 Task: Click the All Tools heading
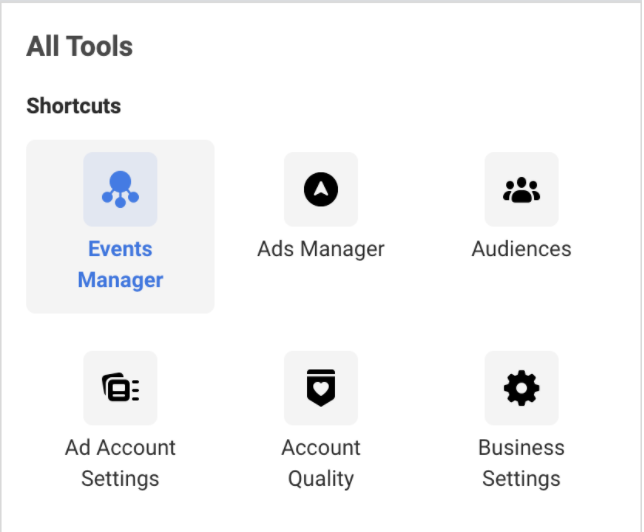point(80,46)
